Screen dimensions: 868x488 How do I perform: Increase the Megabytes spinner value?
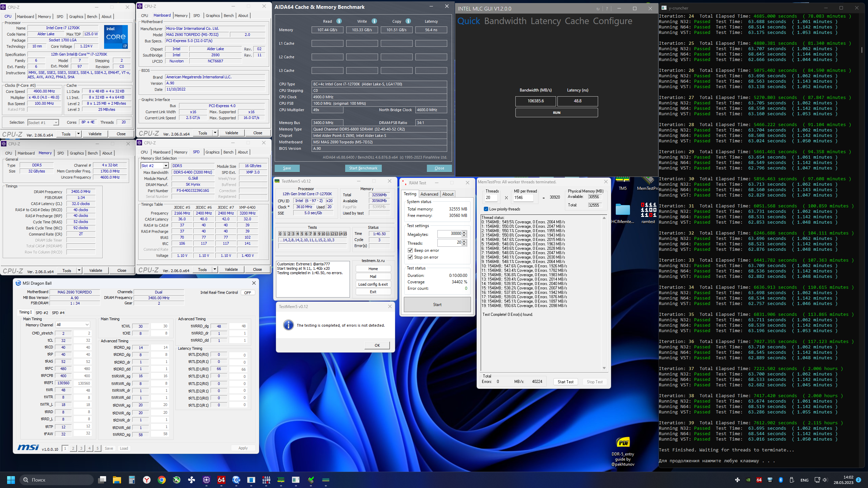[464, 232]
